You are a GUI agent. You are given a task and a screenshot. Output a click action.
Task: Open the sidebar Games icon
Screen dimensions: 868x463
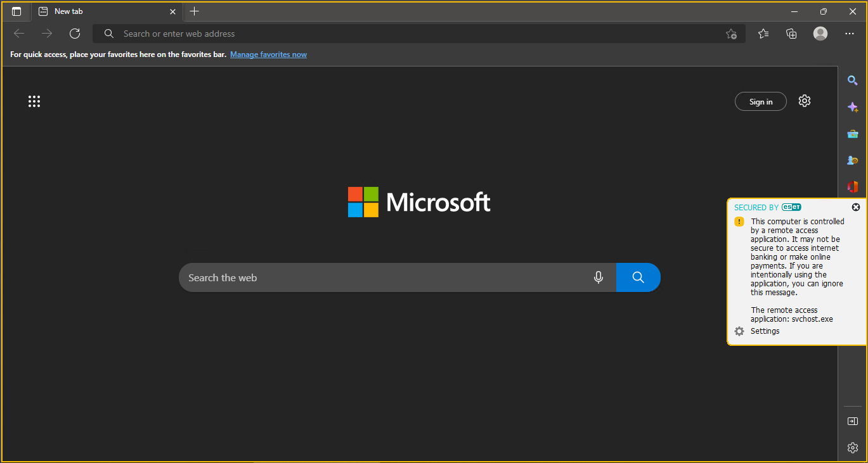pyautogui.click(x=853, y=160)
